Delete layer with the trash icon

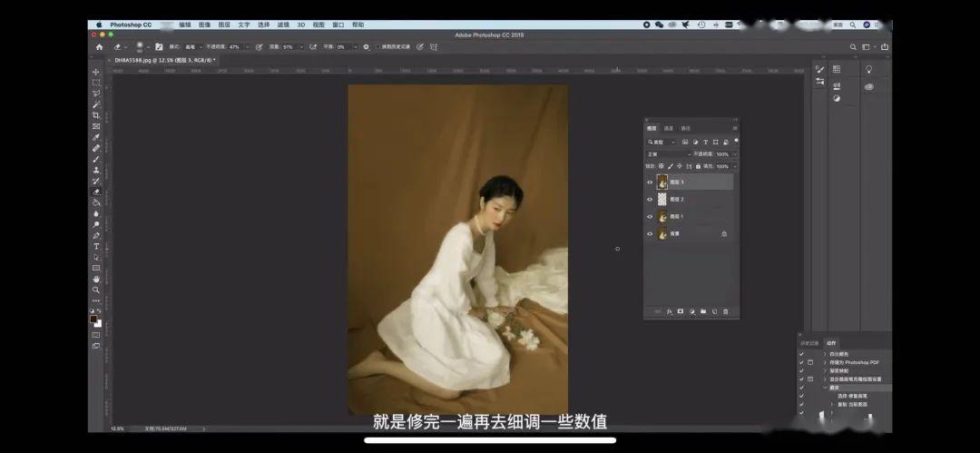pos(726,311)
